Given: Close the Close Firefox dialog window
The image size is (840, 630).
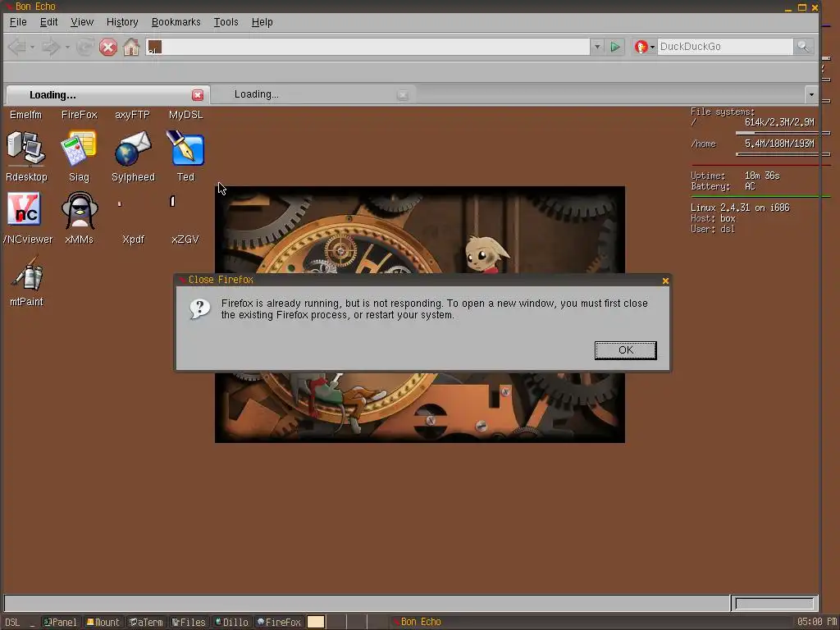Looking at the screenshot, I should click(665, 281).
